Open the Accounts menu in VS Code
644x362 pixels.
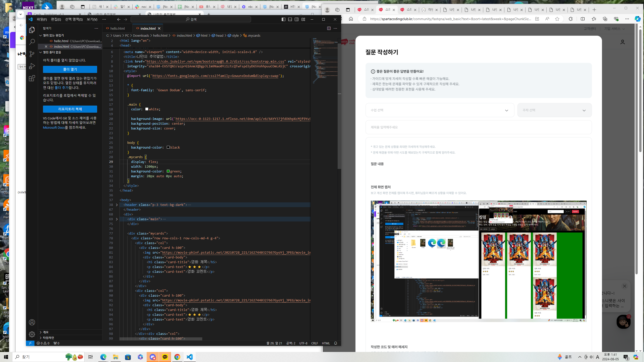(32, 322)
